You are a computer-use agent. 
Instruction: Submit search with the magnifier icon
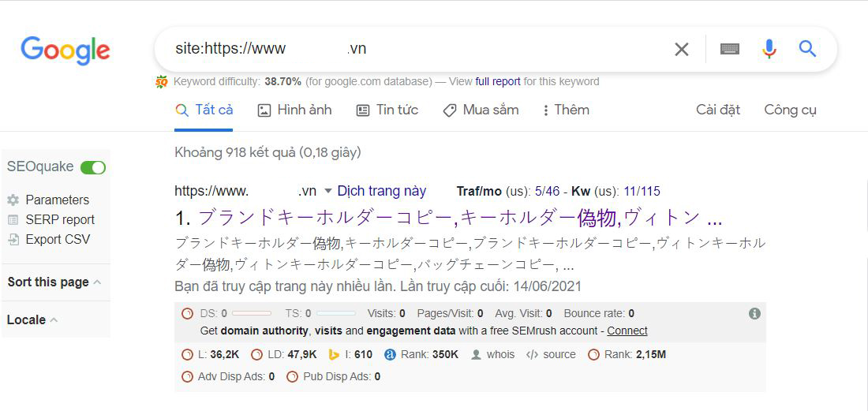click(808, 49)
